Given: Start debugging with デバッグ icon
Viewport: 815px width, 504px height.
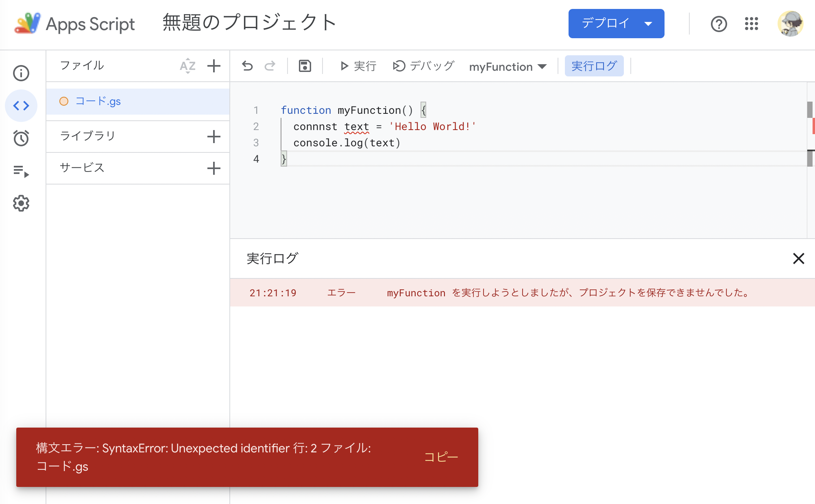Looking at the screenshot, I should 423,66.
